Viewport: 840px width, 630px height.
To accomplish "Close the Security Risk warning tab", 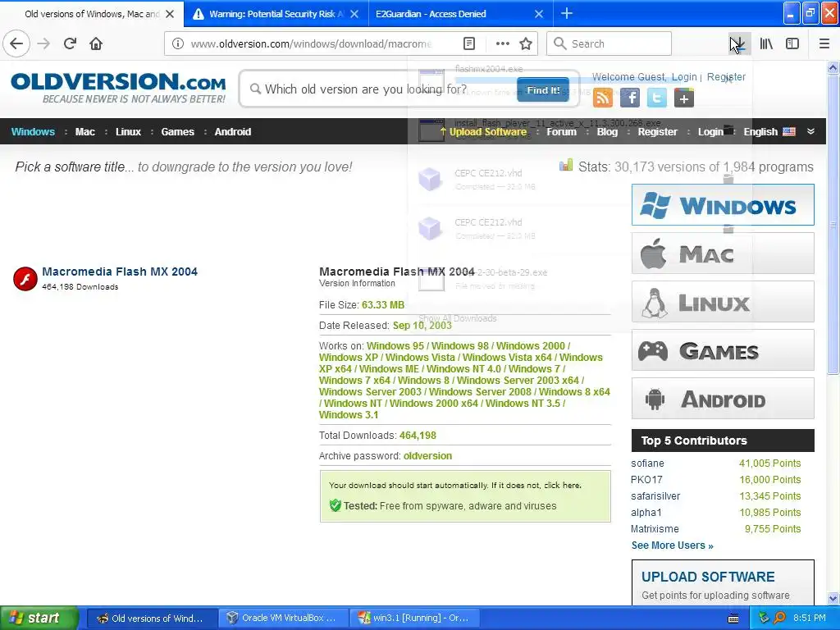I will pos(354,14).
